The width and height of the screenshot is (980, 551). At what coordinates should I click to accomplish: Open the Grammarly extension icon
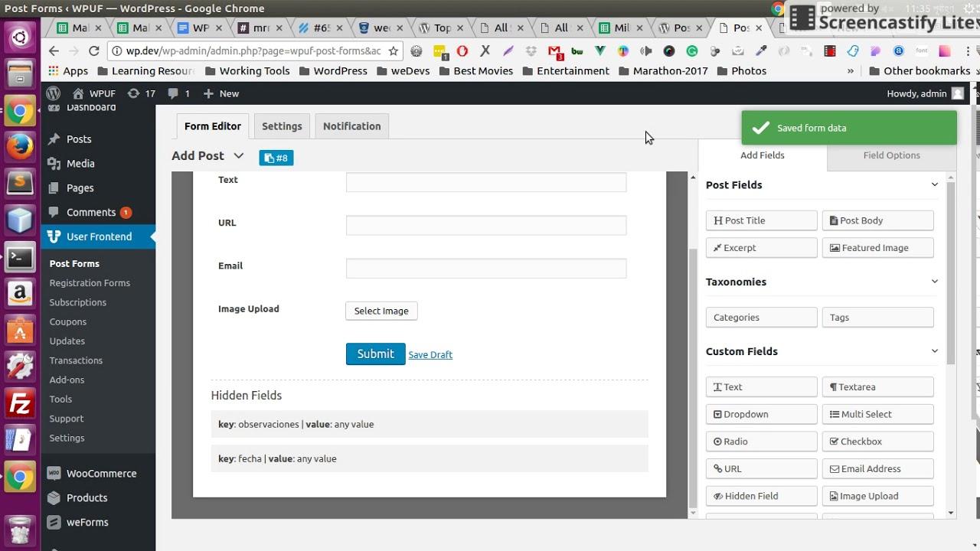[x=692, y=51]
